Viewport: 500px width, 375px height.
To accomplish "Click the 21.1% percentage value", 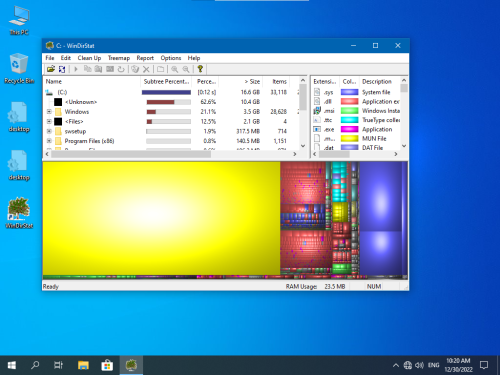I will pos(208,112).
